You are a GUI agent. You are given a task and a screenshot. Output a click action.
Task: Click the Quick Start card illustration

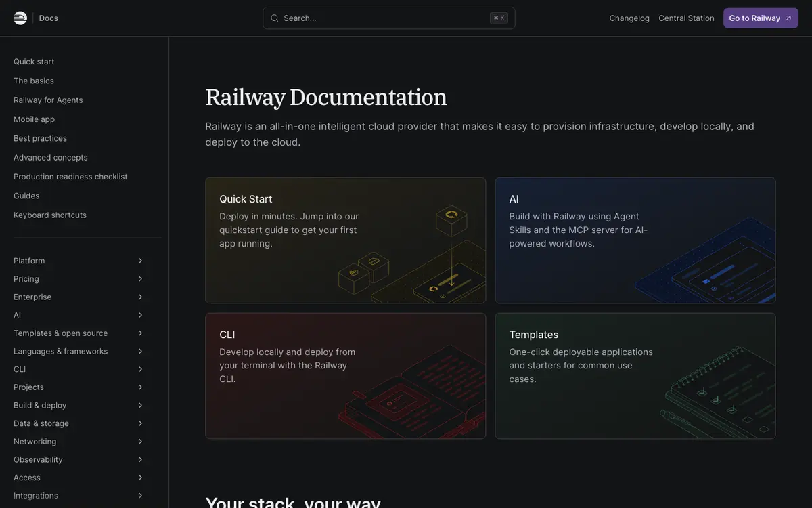click(x=411, y=254)
